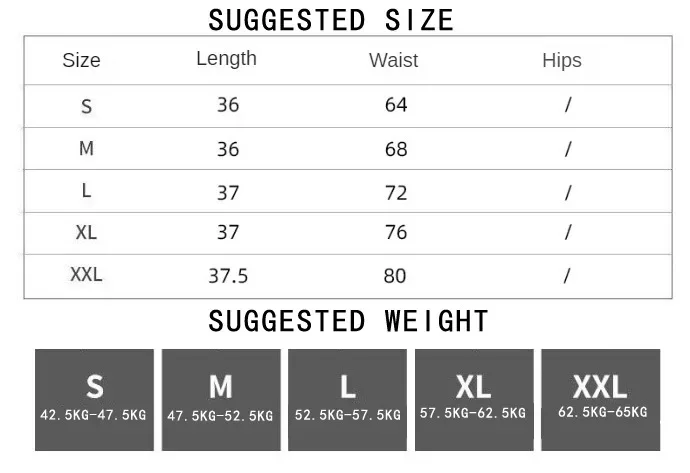Click the hips slash in S row

tap(567, 105)
